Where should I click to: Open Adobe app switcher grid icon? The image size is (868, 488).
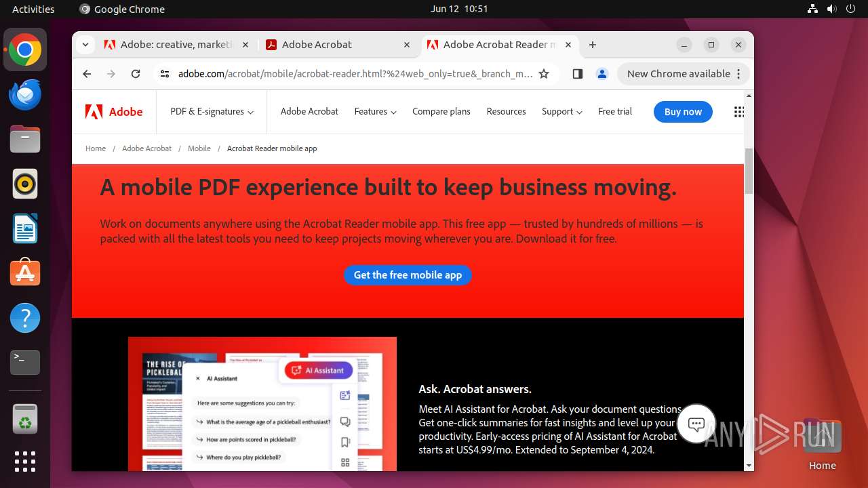[739, 112]
